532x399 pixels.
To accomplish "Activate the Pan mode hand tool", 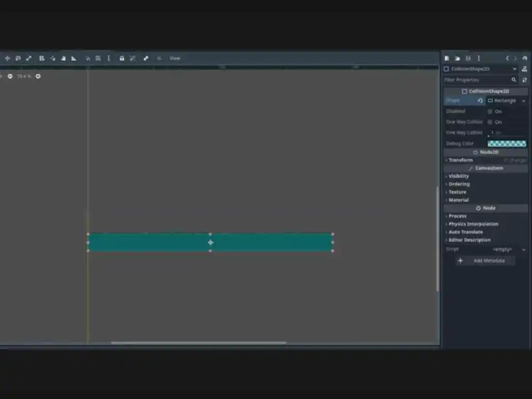I will 63,58.
